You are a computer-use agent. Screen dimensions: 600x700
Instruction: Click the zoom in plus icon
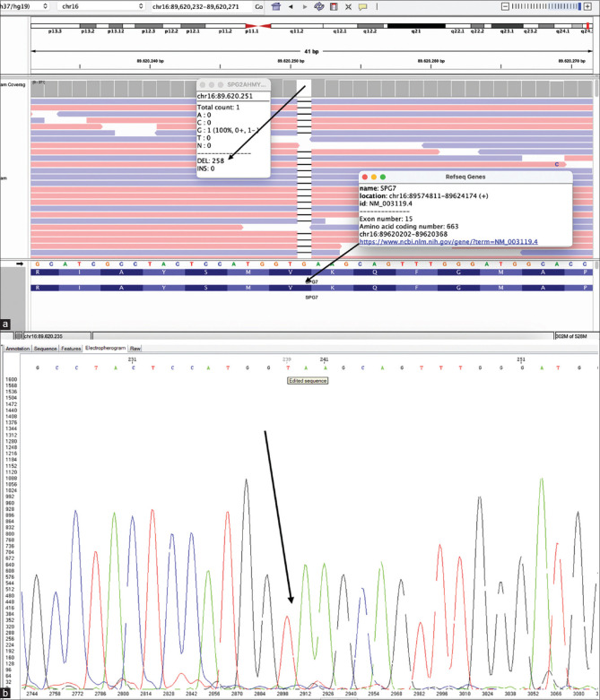[591, 6]
